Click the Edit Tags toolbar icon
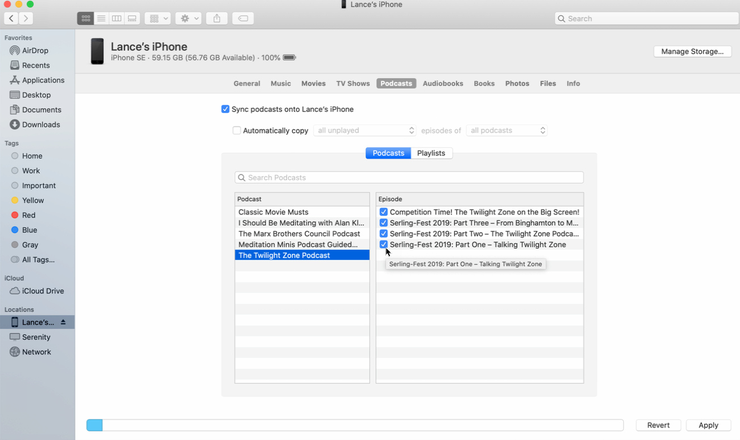Viewport: 740px width, 440px height. [x=243, y=18]
